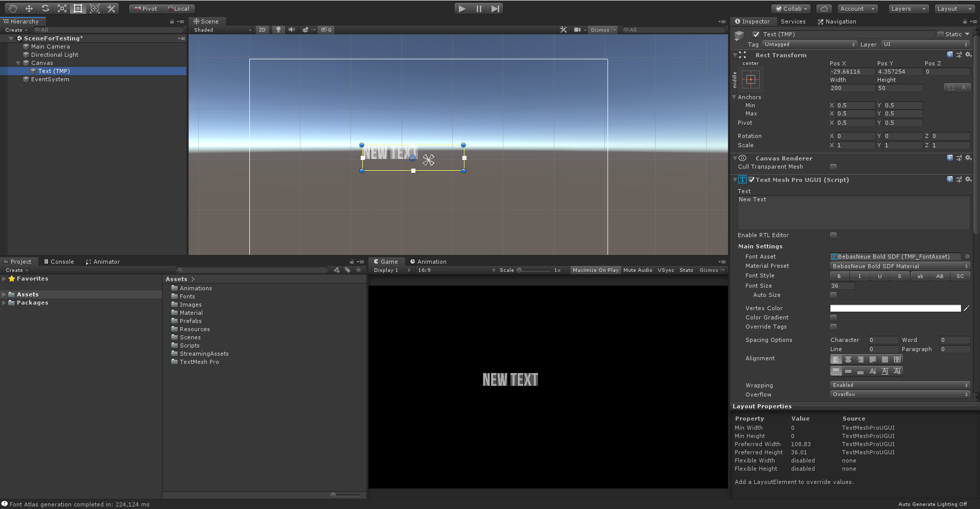Open the Layers dropdown in toolbar
The image size is (980, 509).
coord(908,9)
